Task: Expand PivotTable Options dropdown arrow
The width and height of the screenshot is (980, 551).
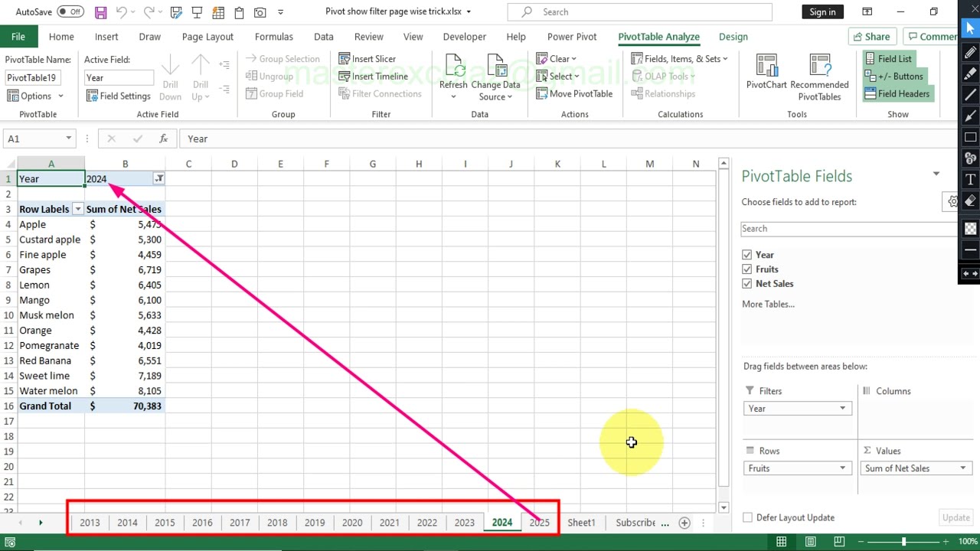Action: tap(60, 96)
